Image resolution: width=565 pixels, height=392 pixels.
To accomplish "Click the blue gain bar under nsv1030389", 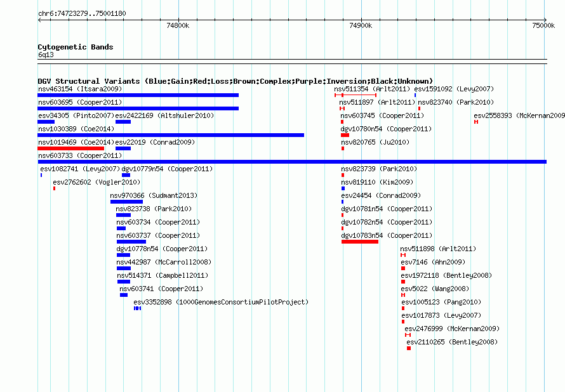I will [171, 135].
